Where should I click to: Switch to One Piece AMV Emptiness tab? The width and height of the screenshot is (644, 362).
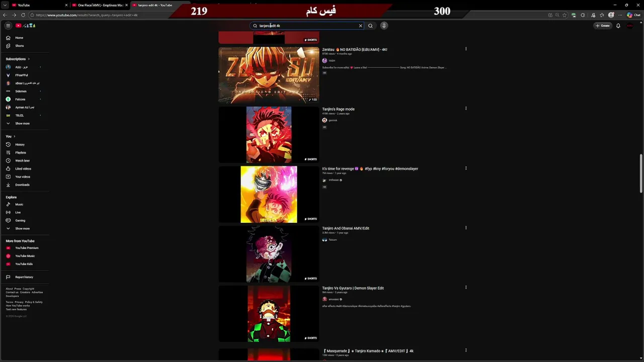pyautogui.click(x=100, y=5)
